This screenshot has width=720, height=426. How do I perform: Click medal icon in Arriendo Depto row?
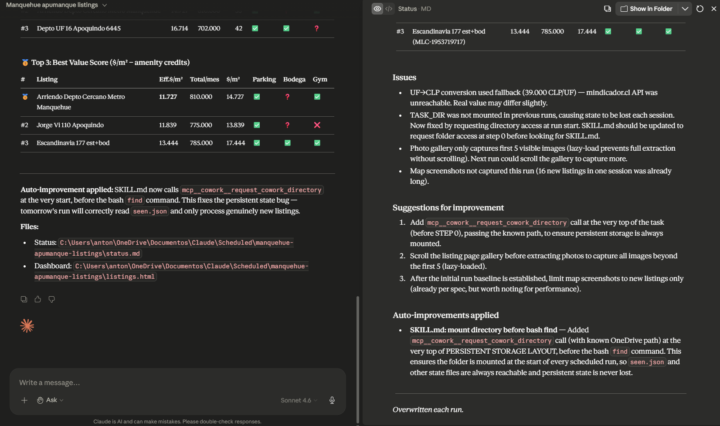(x=25, y=97)
